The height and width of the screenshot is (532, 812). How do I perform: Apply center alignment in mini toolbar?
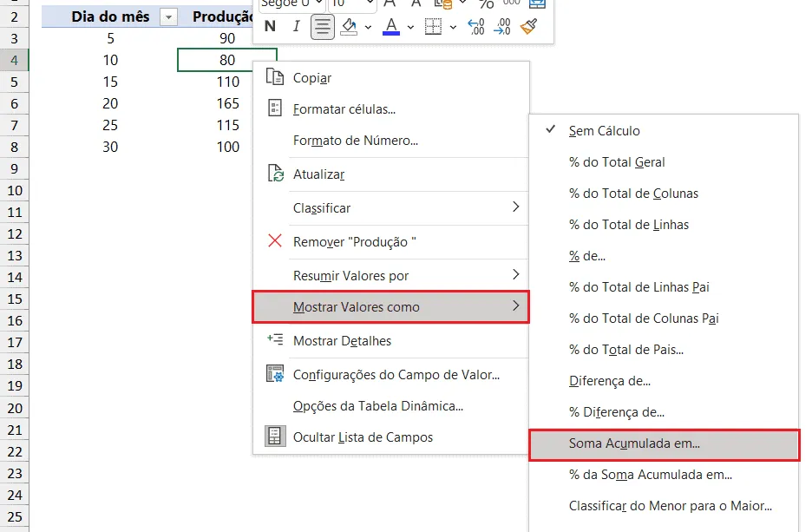click(322, 26)
